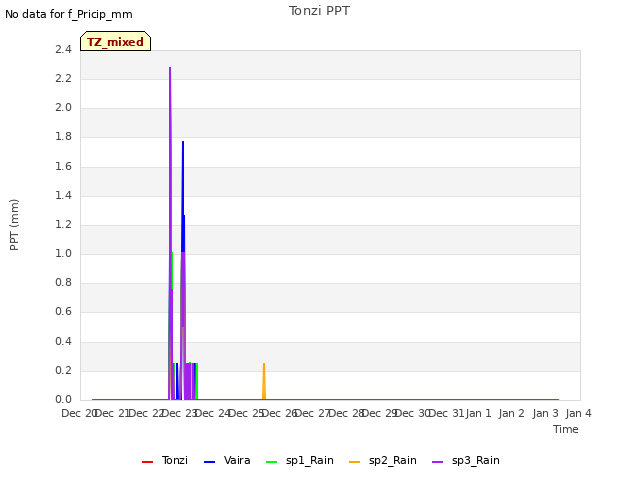Click the orange sp2_Rain spike near Dec 25
Image resolution: width=640 pixels, height=480 pixels.
(x=264, y=380)
